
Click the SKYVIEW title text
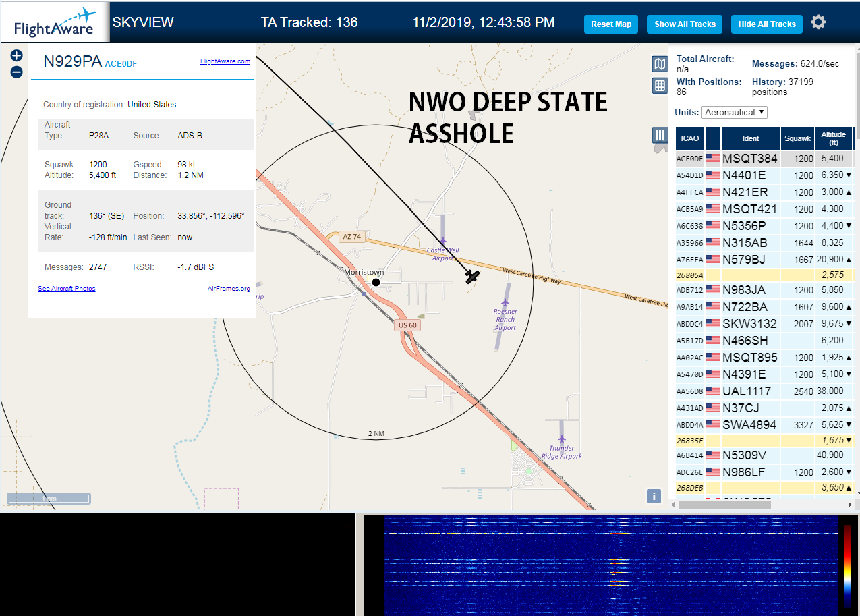coord(143,22)
